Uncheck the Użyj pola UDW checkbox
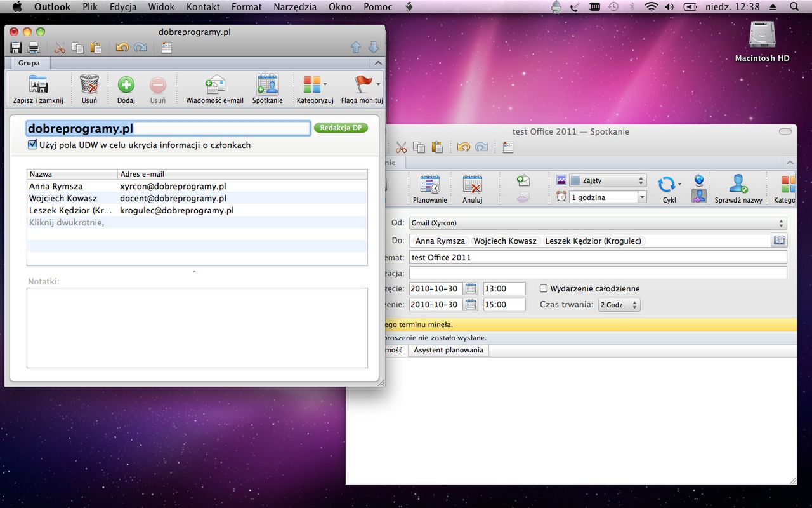Viewport: 812px width, 508px height. [x=33, y=145]
